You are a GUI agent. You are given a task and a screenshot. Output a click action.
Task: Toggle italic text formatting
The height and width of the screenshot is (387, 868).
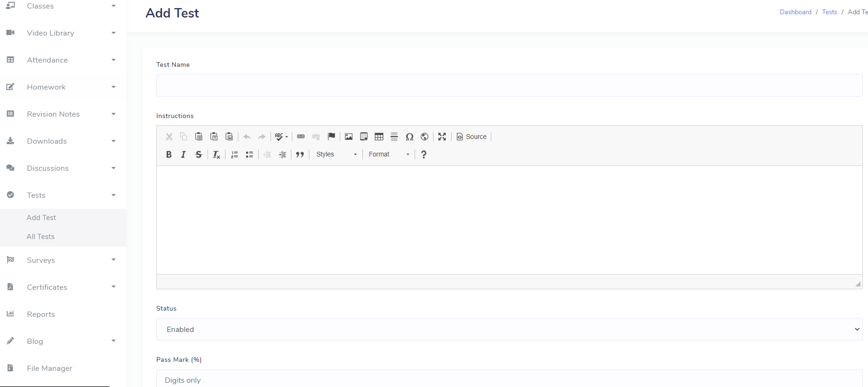coord(183,155)
